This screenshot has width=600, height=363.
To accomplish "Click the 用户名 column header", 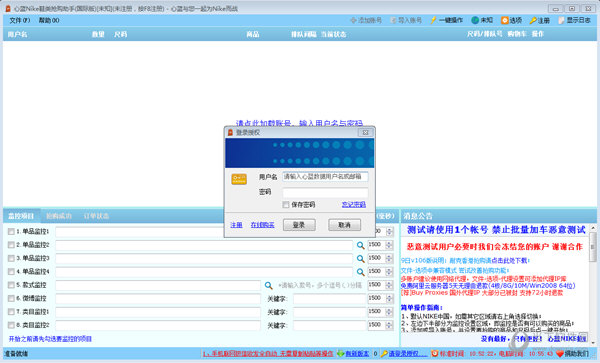I will [x=18, y=34].
